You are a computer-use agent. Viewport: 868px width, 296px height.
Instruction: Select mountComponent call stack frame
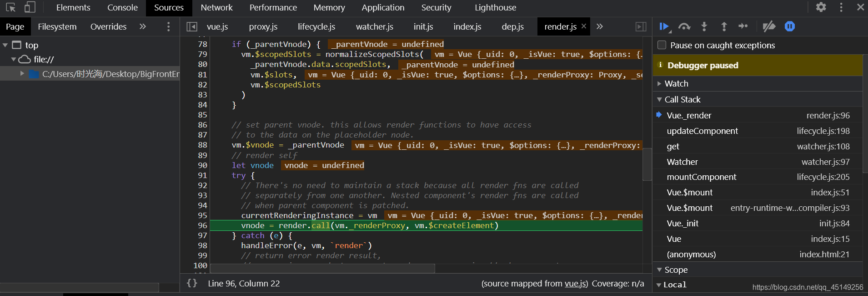758,177
